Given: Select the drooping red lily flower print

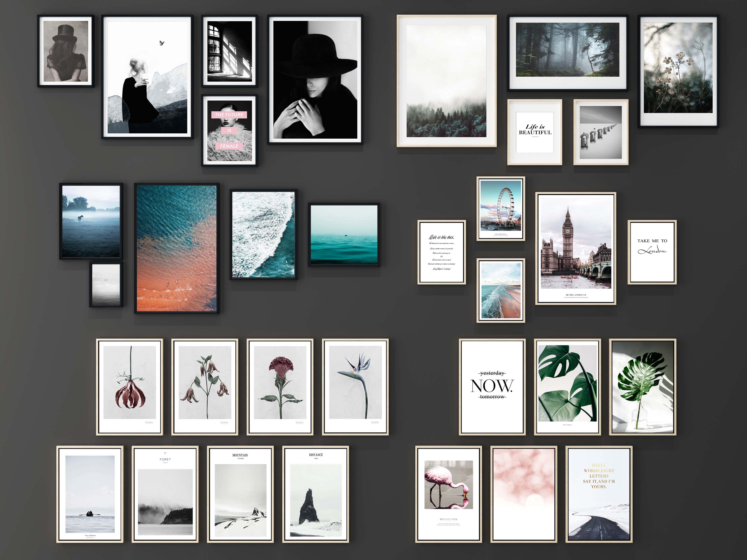Looking at the screenshot, I should click(130, 387).
